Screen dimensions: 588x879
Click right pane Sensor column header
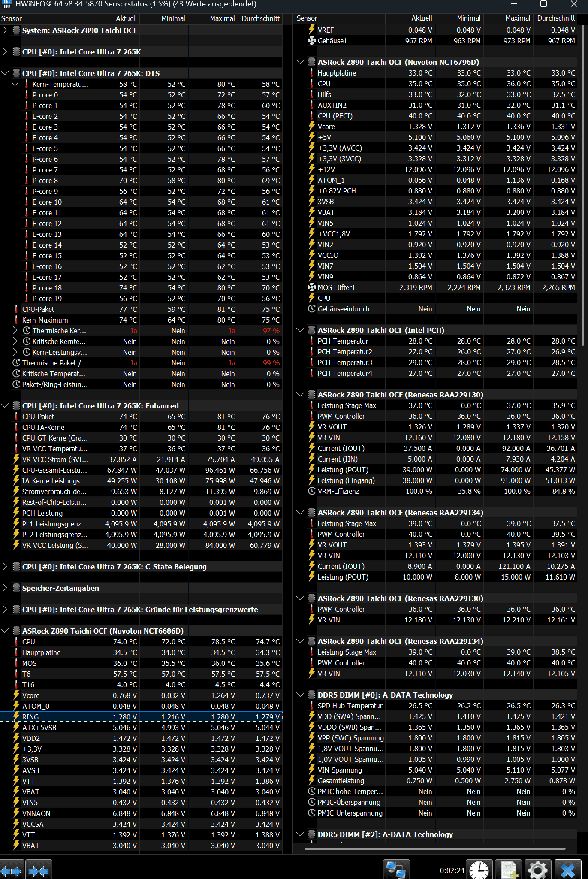340,18
